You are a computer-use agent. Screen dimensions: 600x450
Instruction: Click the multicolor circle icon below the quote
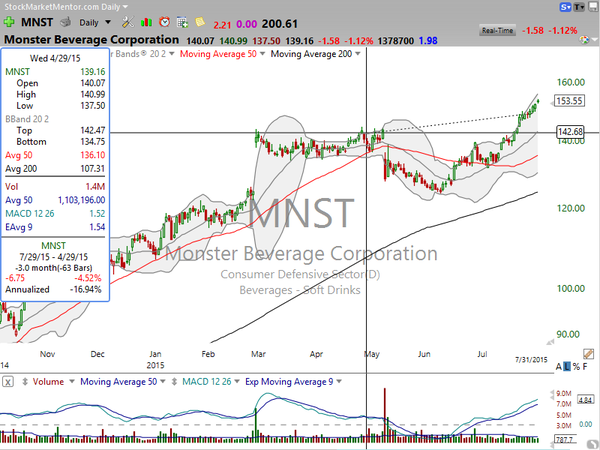584,40
